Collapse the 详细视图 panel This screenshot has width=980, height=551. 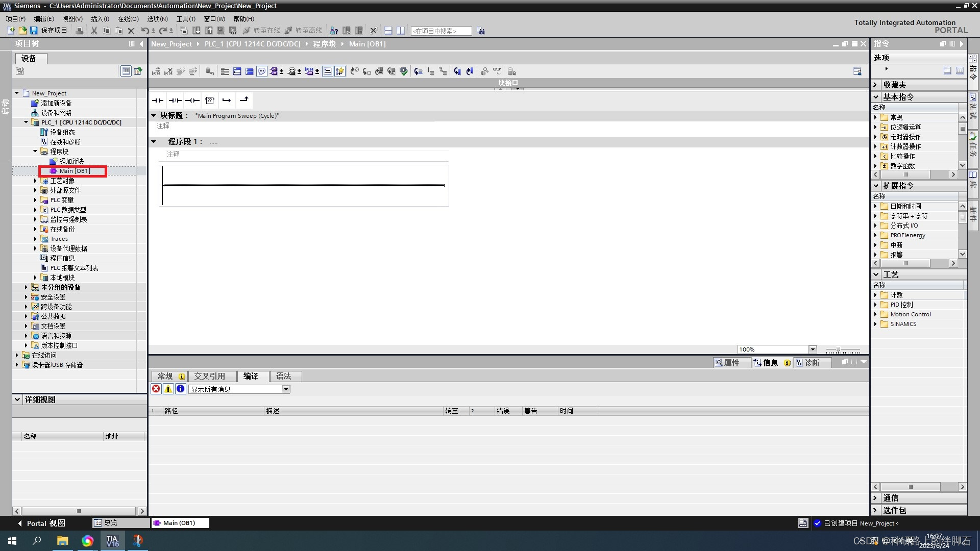[x=17, y=399]
